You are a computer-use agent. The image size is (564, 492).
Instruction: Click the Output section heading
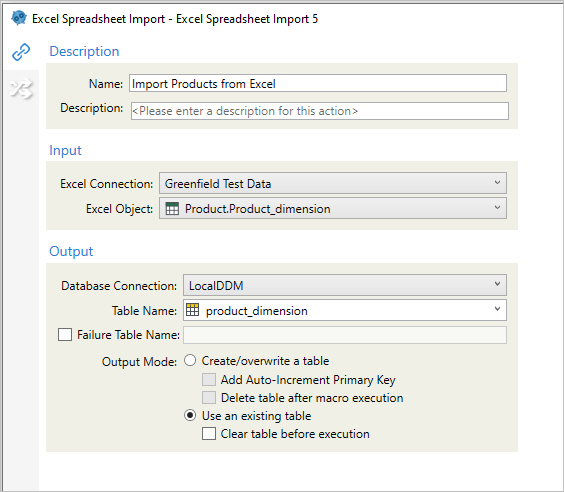(x=71, y=251)
